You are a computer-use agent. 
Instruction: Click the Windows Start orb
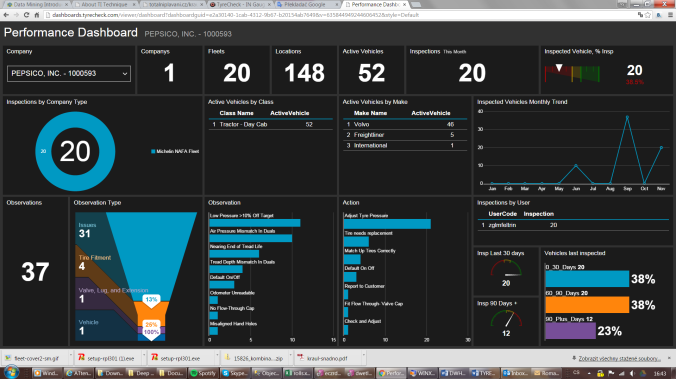[11, 373]
